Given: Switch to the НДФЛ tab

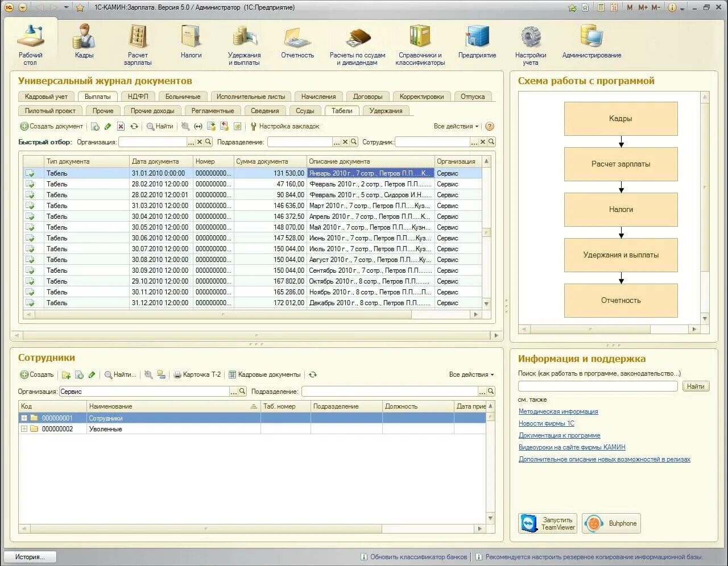Looking at the screenshot, I should 138,97.
